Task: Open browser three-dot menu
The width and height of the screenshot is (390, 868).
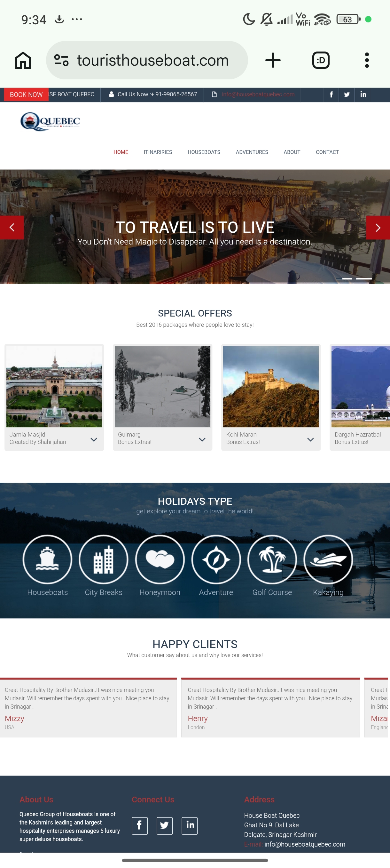Action: click(367, 60)
